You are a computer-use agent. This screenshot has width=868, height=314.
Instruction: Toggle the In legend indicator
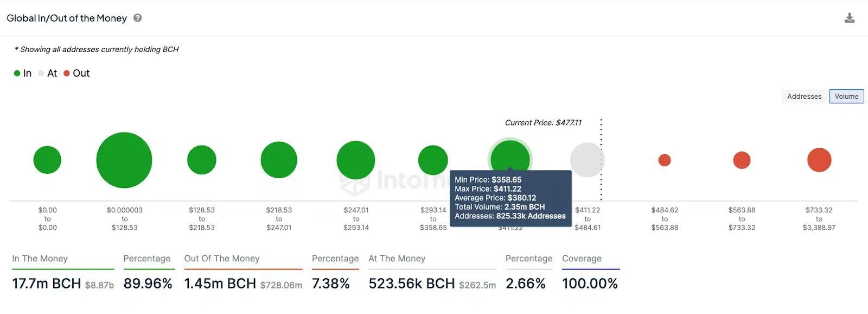[x=17, y=73]
